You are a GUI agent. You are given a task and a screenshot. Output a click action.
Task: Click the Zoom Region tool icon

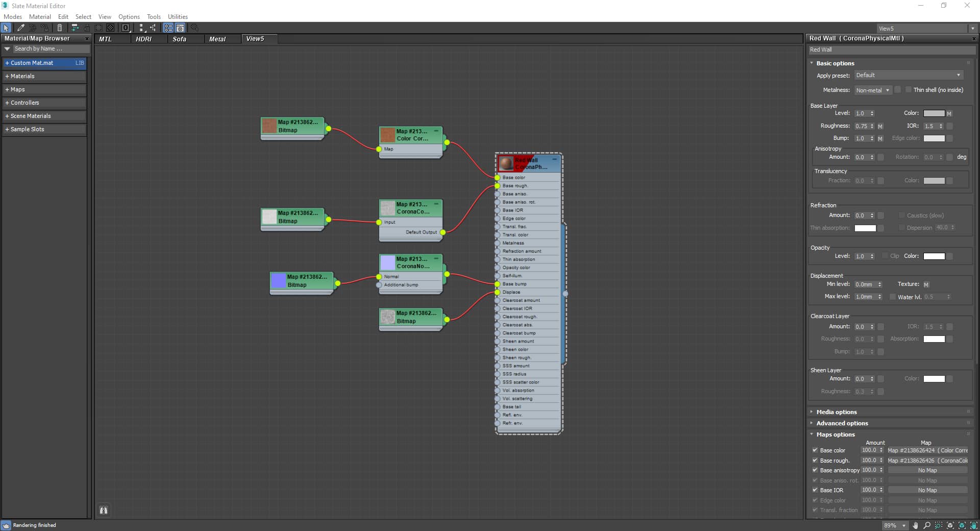[x=939, y=525]
